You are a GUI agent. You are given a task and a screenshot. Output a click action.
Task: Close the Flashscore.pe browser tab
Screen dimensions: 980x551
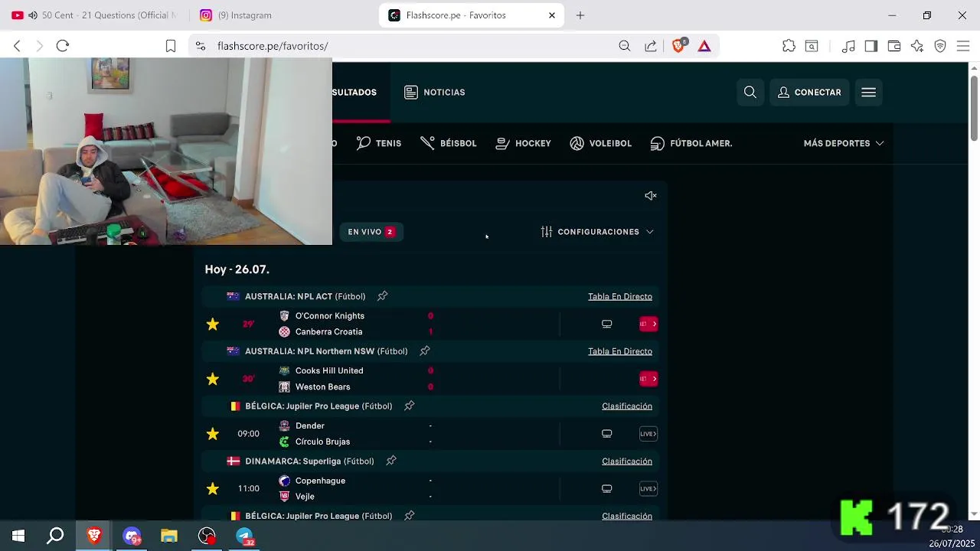[552, 15]
